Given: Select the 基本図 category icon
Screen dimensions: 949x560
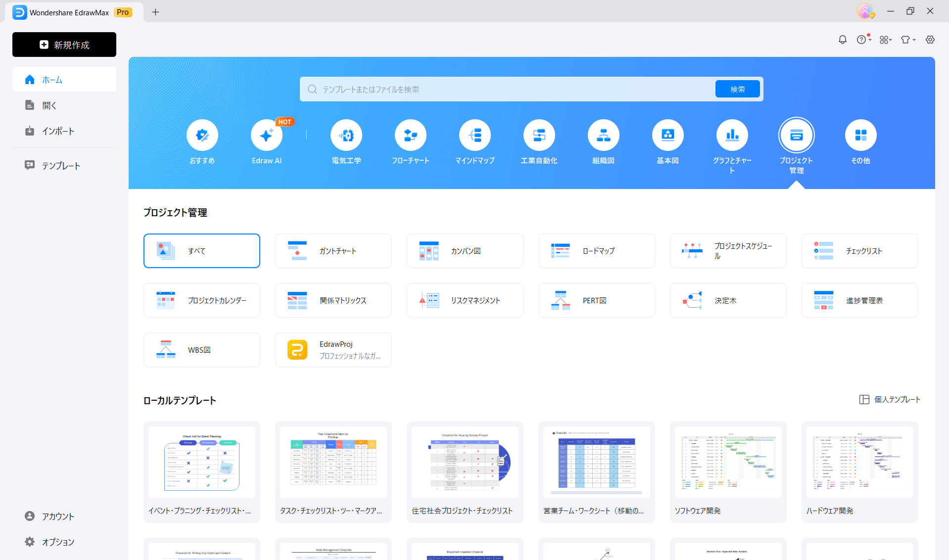Looking at the screenshot, I should coord(668,135).
